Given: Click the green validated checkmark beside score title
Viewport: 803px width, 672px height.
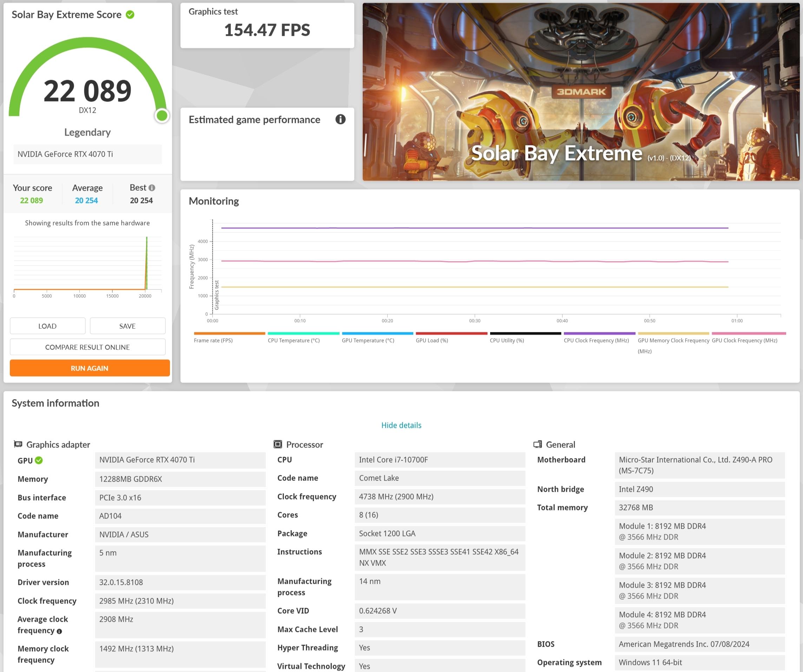Looking at the screenshot, I should (x=130, y=14).
